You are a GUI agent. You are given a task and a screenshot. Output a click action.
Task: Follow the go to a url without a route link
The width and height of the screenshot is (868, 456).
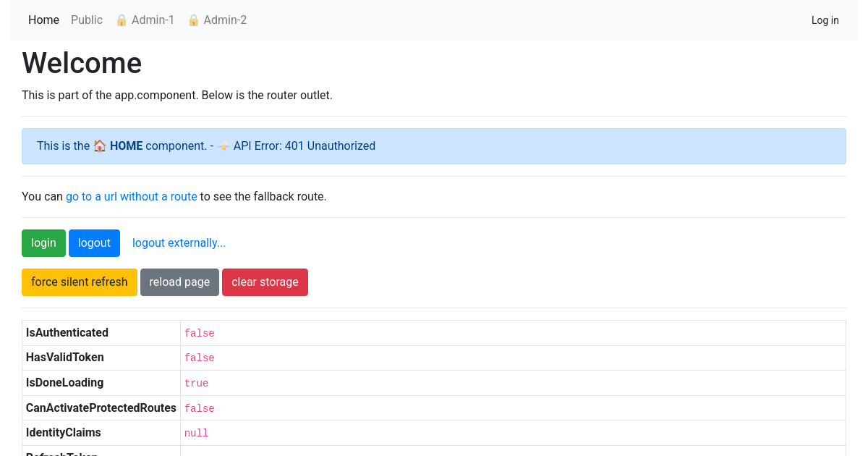(131, 196)
